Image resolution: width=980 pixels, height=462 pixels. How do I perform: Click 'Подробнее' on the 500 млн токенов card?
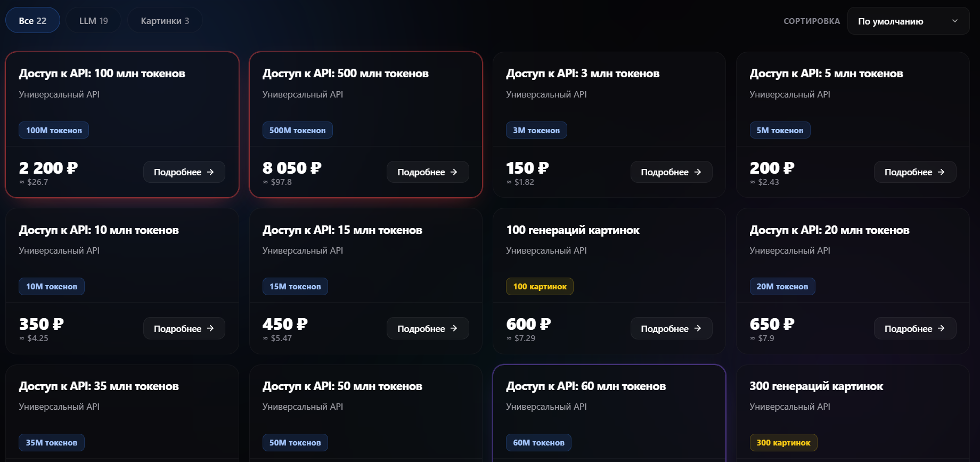click(x=428, y=172)
